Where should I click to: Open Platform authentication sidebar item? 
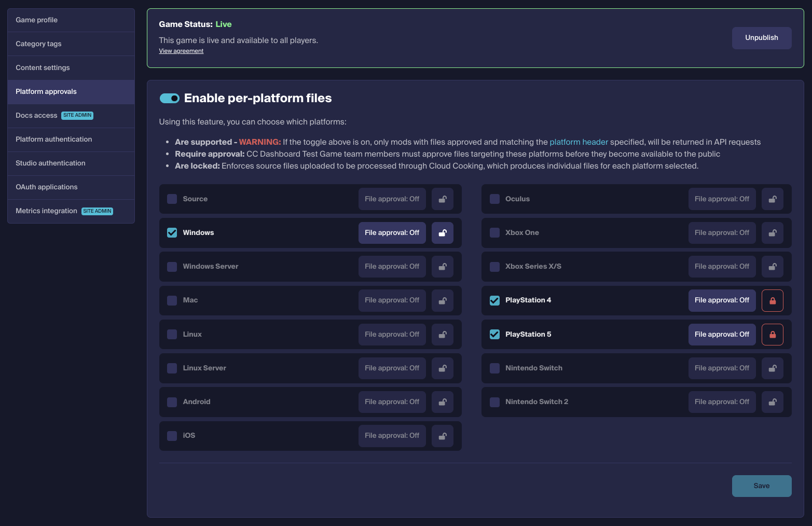(x=71, y=140)
